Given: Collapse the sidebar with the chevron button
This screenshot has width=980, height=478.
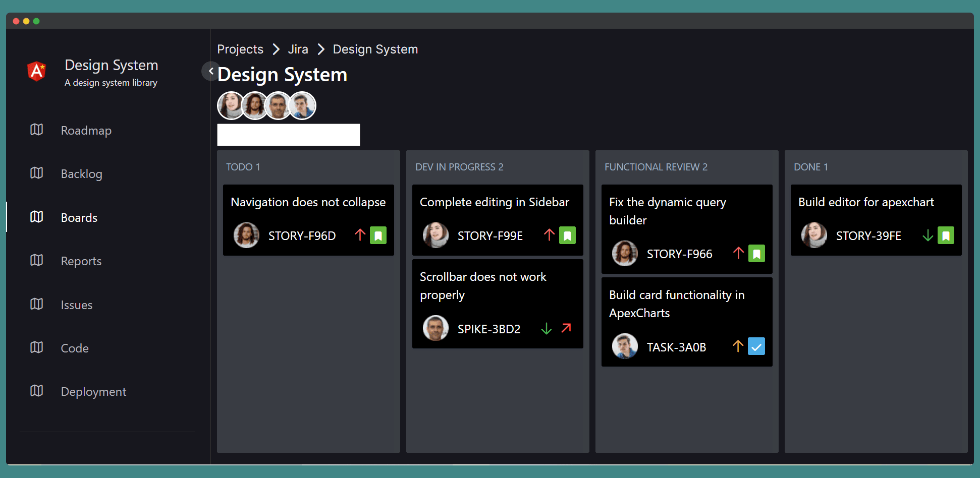Looking at the screenshot, I should 210,71.
